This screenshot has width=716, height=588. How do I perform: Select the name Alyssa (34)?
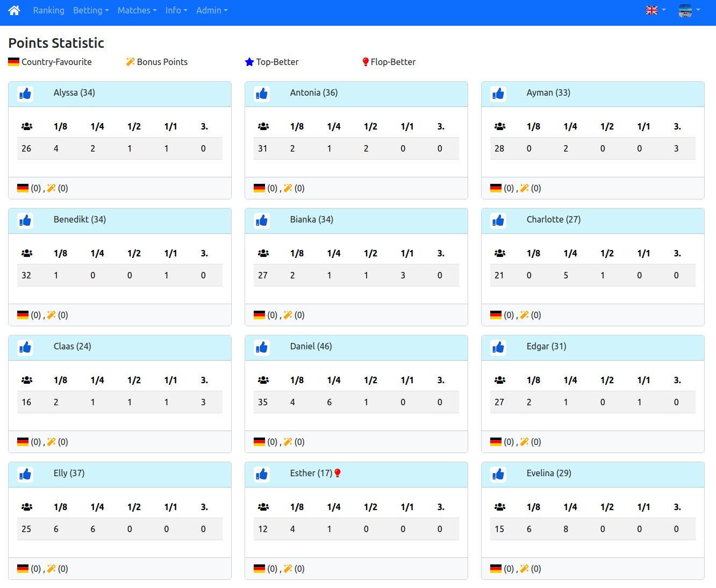tap(74, 92)
